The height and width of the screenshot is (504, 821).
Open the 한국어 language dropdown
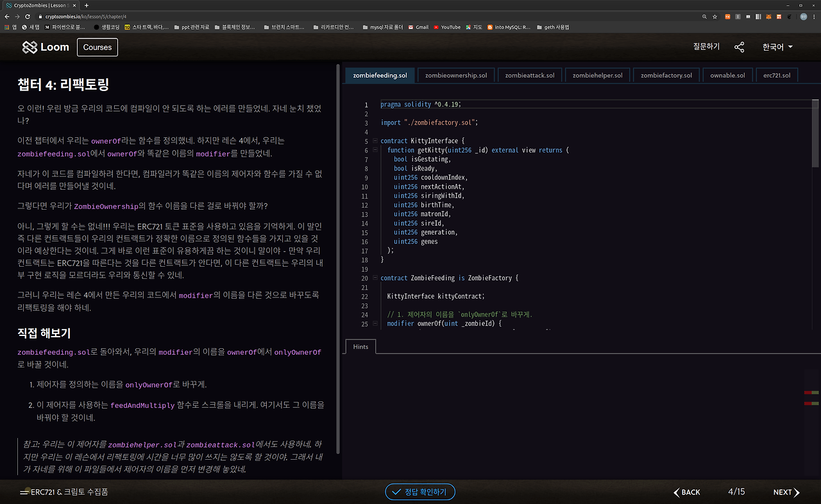(777, 47)
